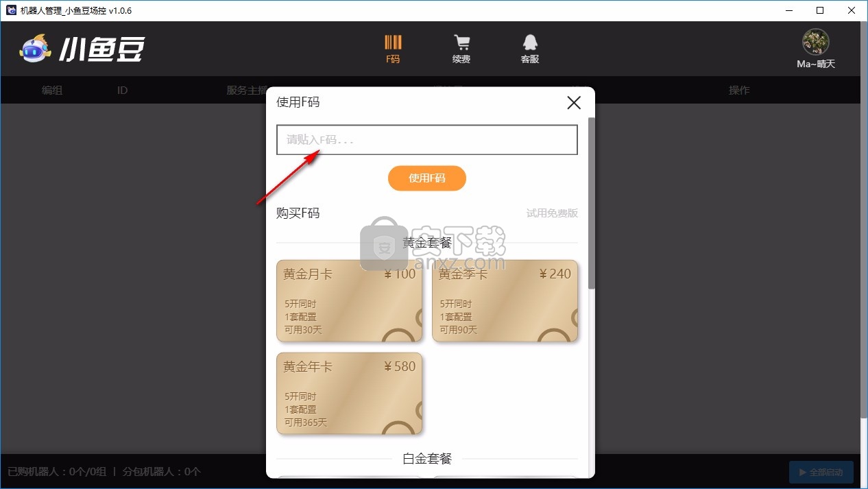Select the 黄金年卡 ¥580 card
Viewport: 868px width, 489px height.
coord(350,394)
